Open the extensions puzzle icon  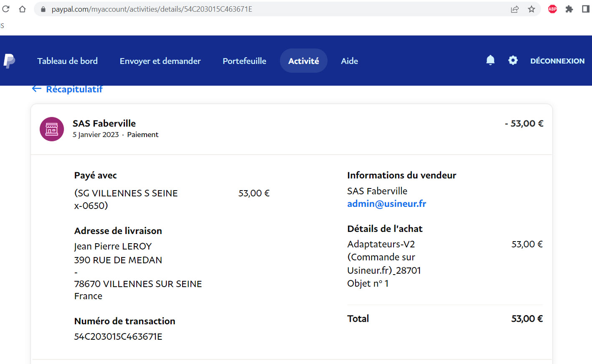coord(569,9)
